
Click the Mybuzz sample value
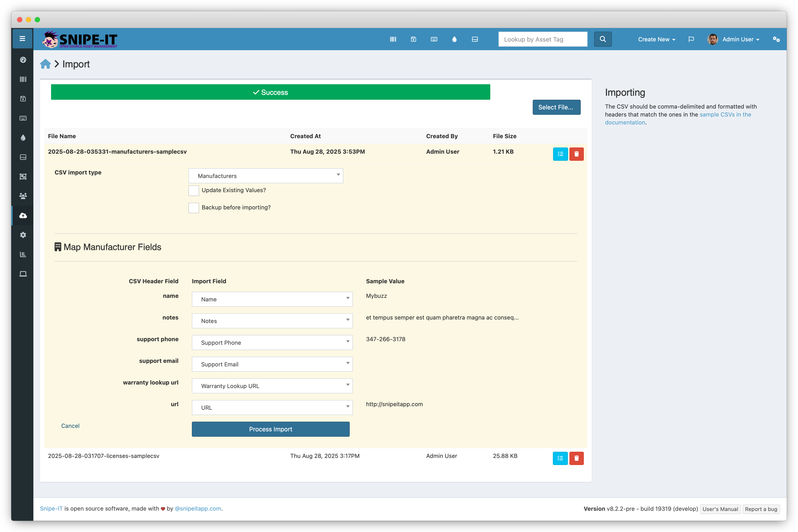pyautogui.click(x=376, y=296)
